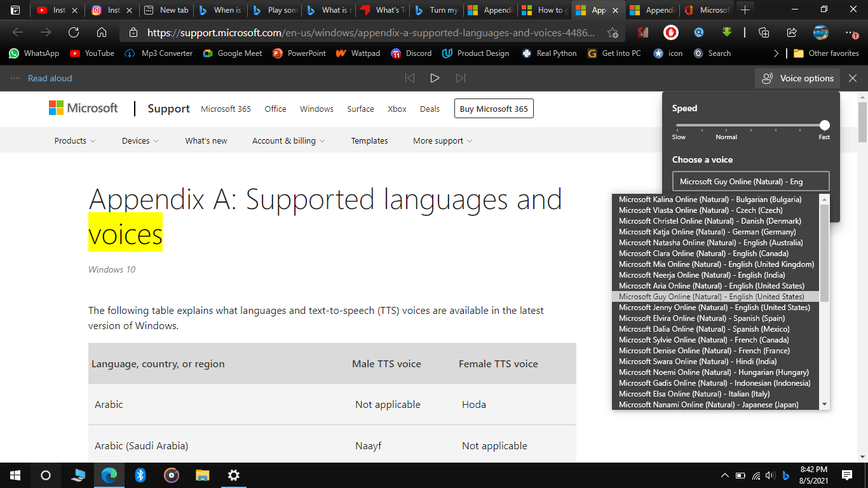Screen dimensions: 868x488
Task: Open the Xbox nav item
Action: click(x=397, y=109)
